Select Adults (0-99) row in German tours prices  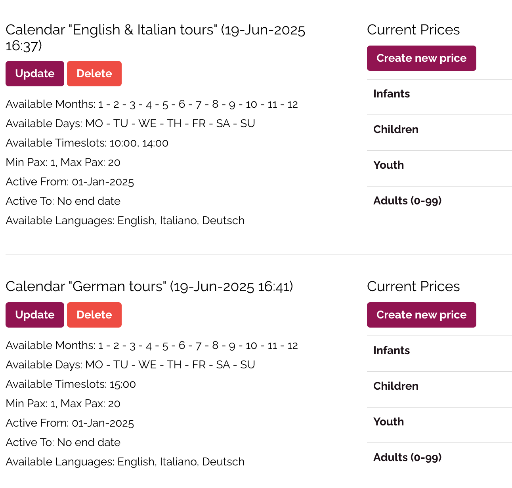coord(439,458)
